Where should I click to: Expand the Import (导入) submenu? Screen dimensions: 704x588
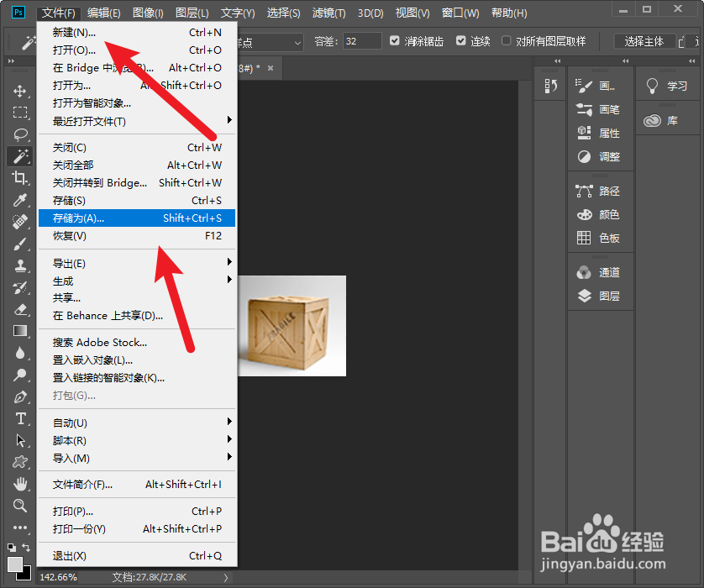pos(136,459)
